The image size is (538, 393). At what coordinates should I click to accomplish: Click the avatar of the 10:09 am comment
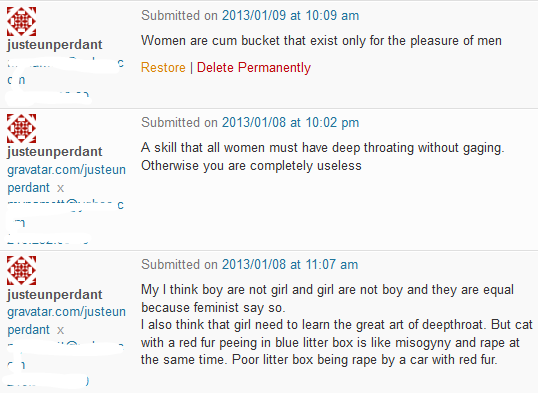coord(22,21)
